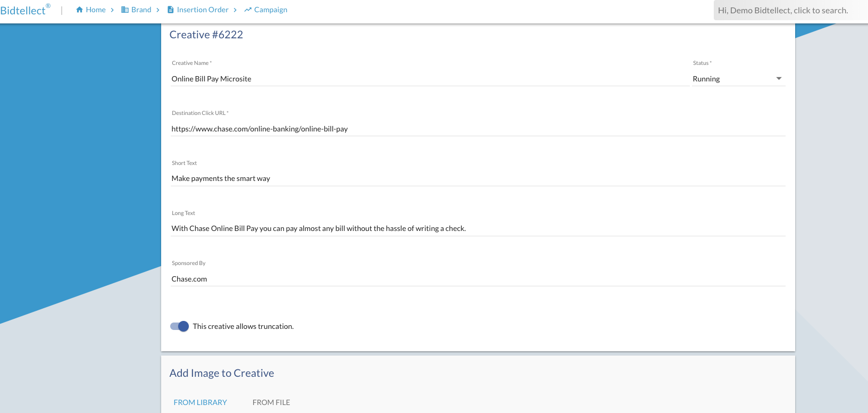Open the Campaign breadcrumb link
868x413 pixels.
tap(271, 10)
